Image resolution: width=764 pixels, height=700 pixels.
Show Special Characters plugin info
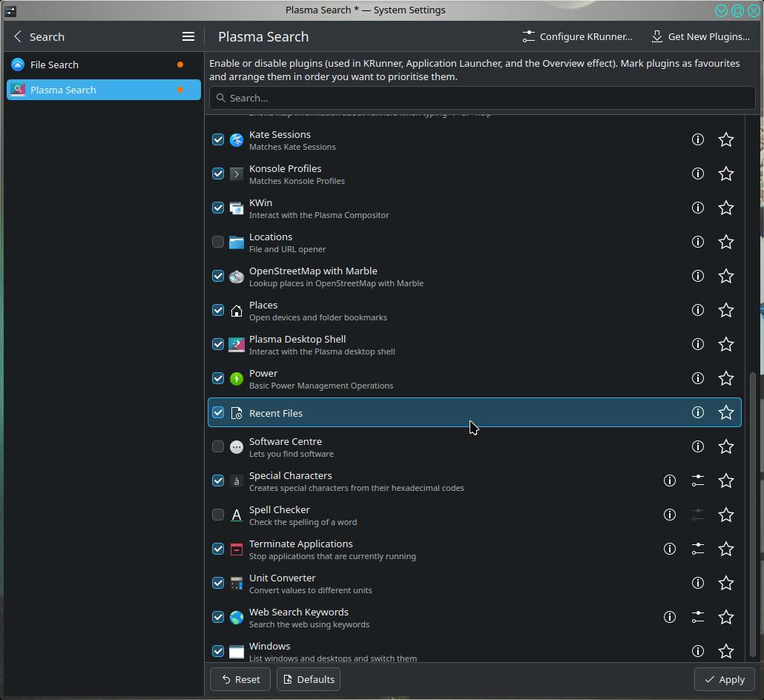[670, 481]
